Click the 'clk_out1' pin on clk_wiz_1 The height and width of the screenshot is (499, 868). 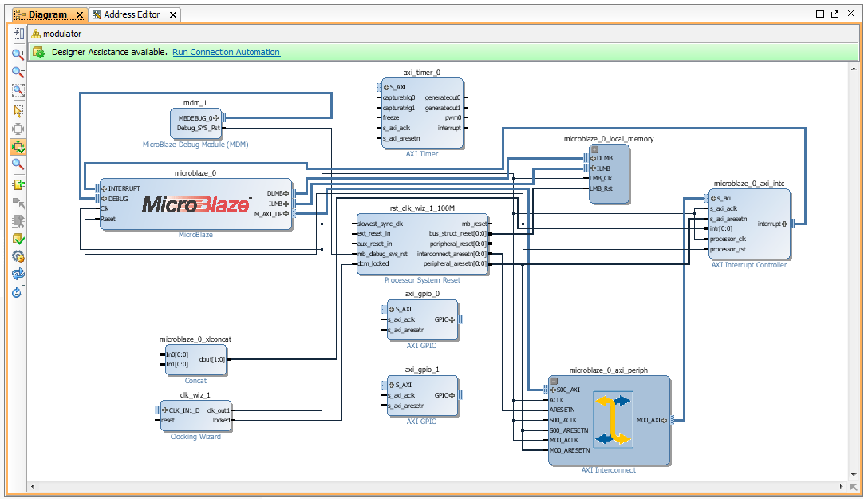point(218,410)
